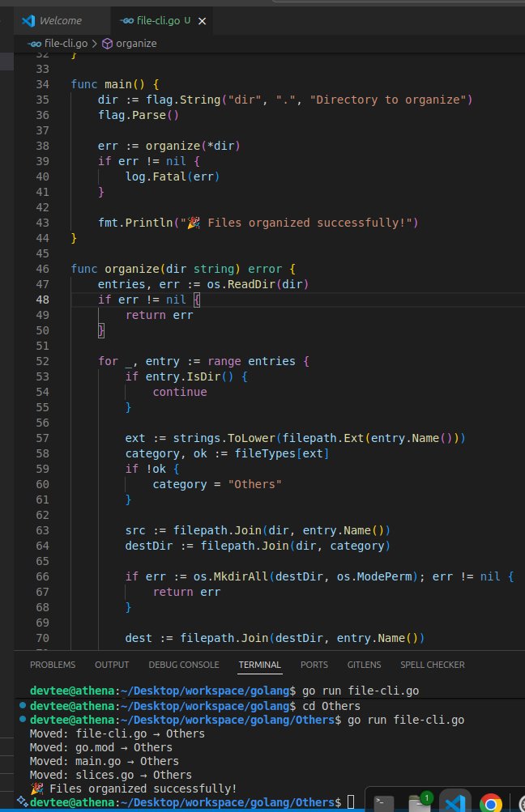The image size is (525, 812).
Task: Click 'Moved: file-cli.go → Others' terminal line
Action: pos(117,733)
